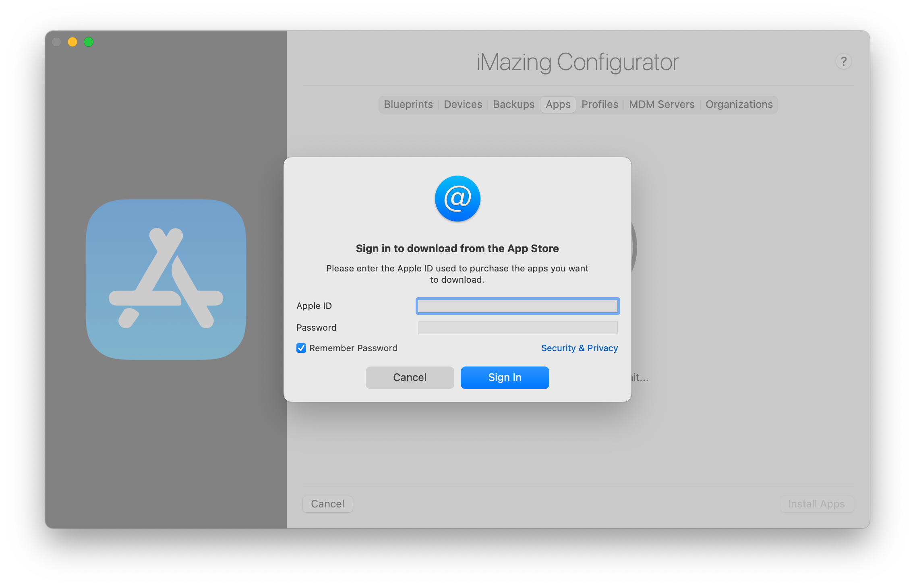Image resolution: width=915 pixels, height=588 pixels.
Task: Focus the Apple ID text field
Action: point(518,306)
